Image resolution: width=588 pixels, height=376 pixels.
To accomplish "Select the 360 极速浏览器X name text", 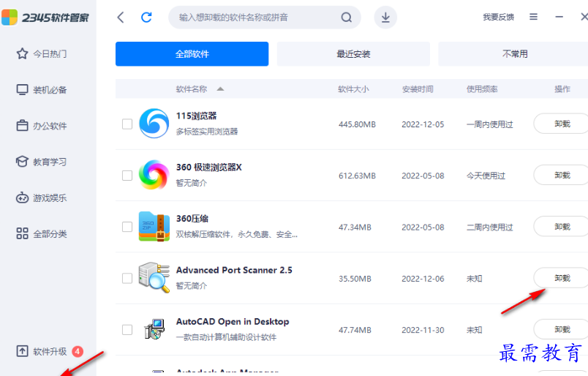I will (x=209, y=168).
